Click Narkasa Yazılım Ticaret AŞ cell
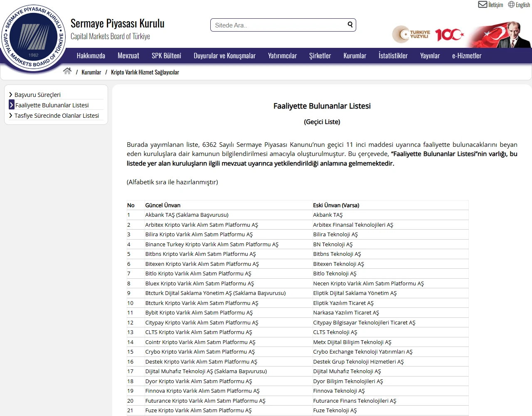The width and height of the screenshot is (532, 416). pos(346,313)
